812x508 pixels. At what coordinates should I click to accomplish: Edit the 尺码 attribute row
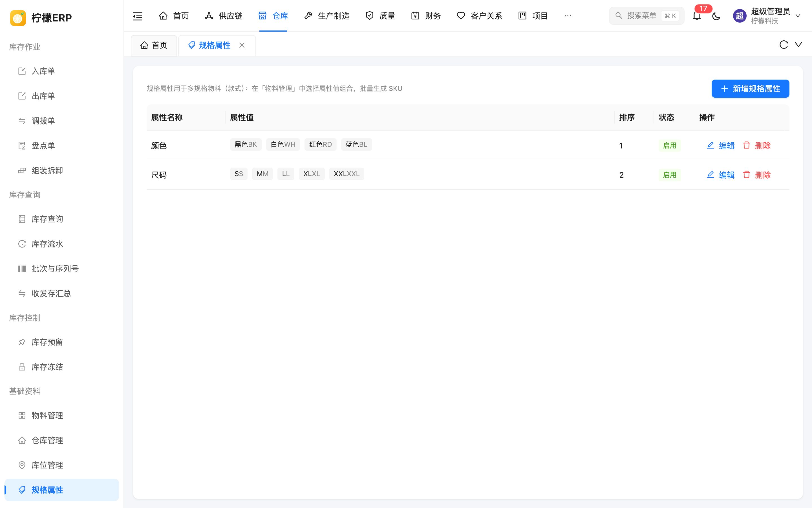[x=721, y=175]
